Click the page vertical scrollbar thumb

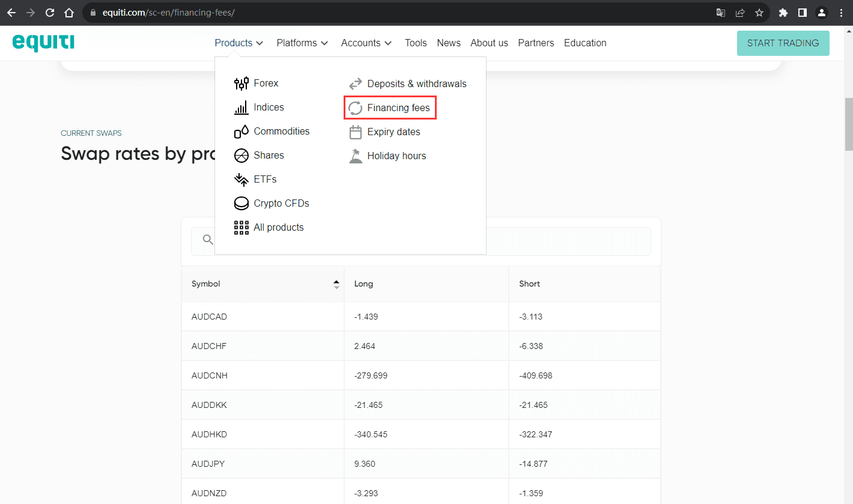(849, 124)
